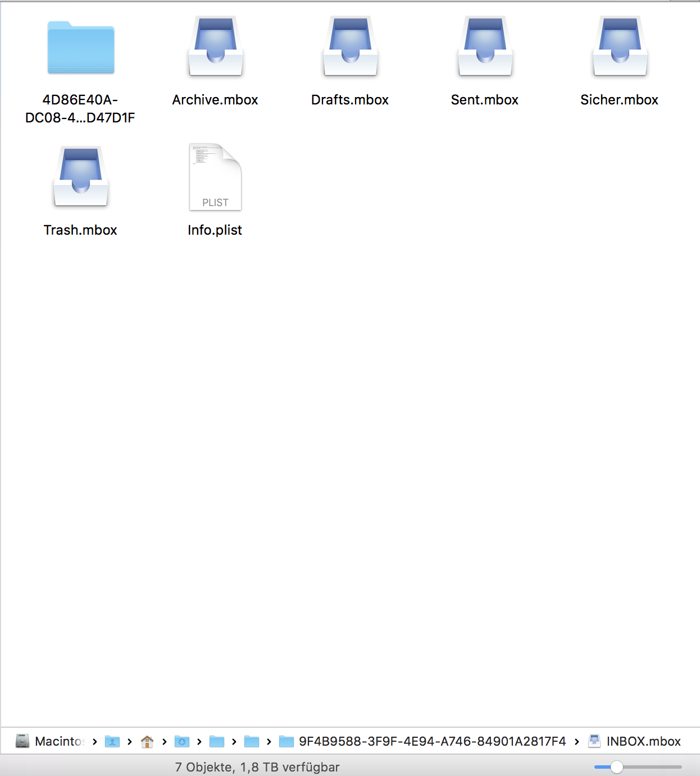Viewport: 700px width, 776px height.
Task: Click the Macintosh HD disk icon in path bar
Action: pyautogui.click(x=22, y=741)
